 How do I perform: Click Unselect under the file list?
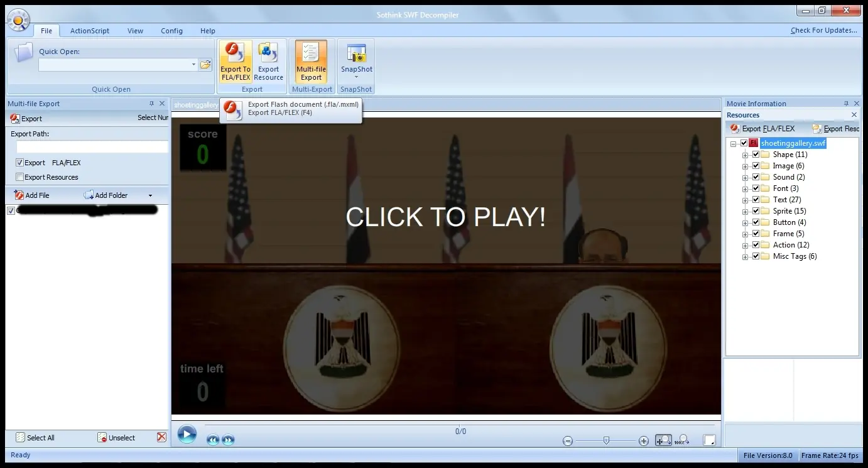coord(116,438)
